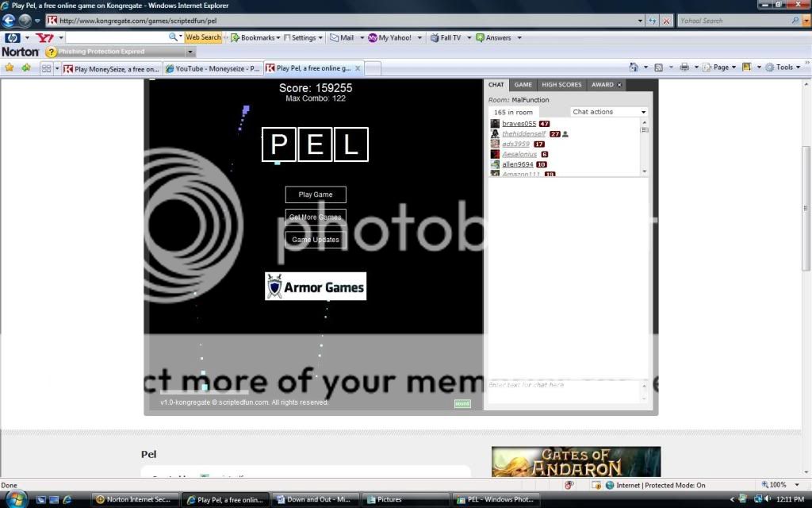This screenshot has width=812, height=508.
Task: Click the chat text entry field
Action: click(564, 391)
